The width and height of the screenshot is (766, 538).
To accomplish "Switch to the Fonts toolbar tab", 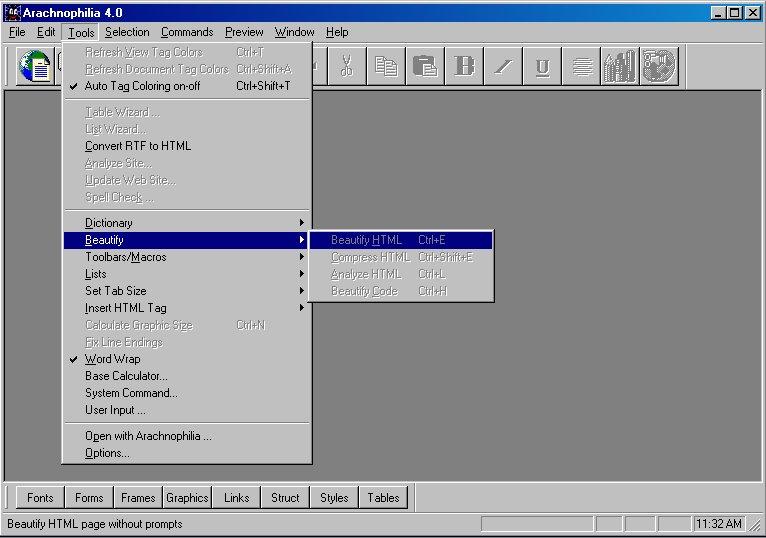I will 40,498.
